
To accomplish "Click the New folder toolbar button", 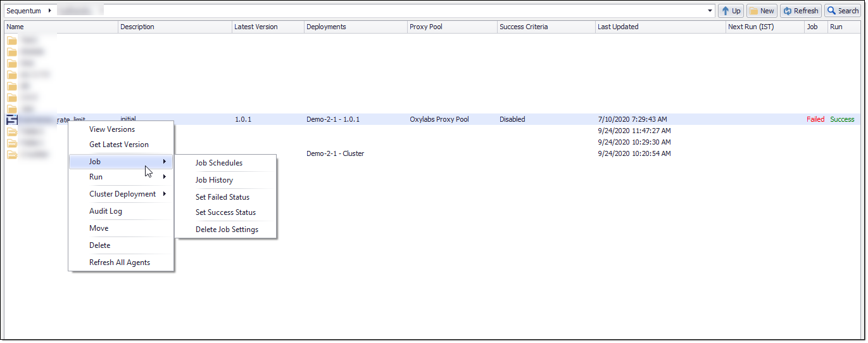I will [x=762, y=11].
